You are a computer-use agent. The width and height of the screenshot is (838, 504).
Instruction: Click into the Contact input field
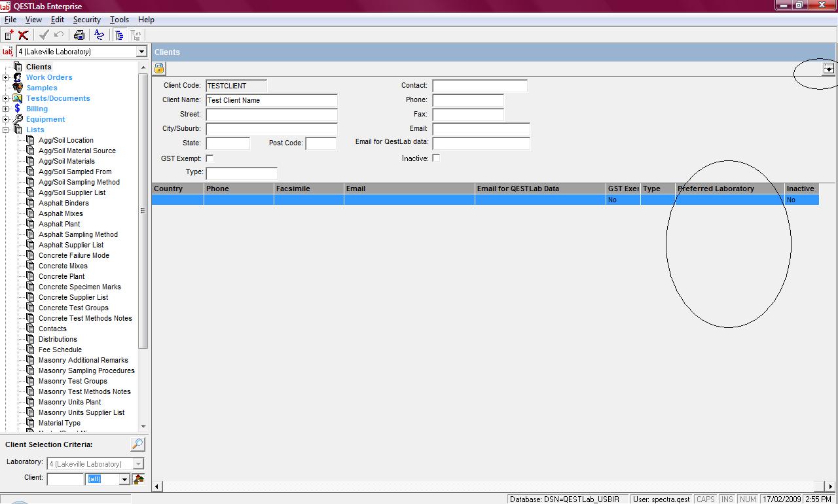(x=479, y=86)
